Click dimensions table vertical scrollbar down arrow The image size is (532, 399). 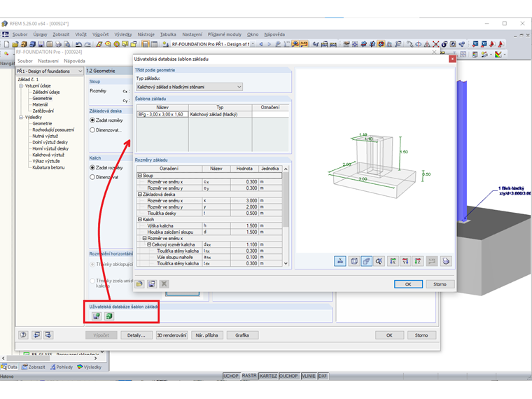286,263
